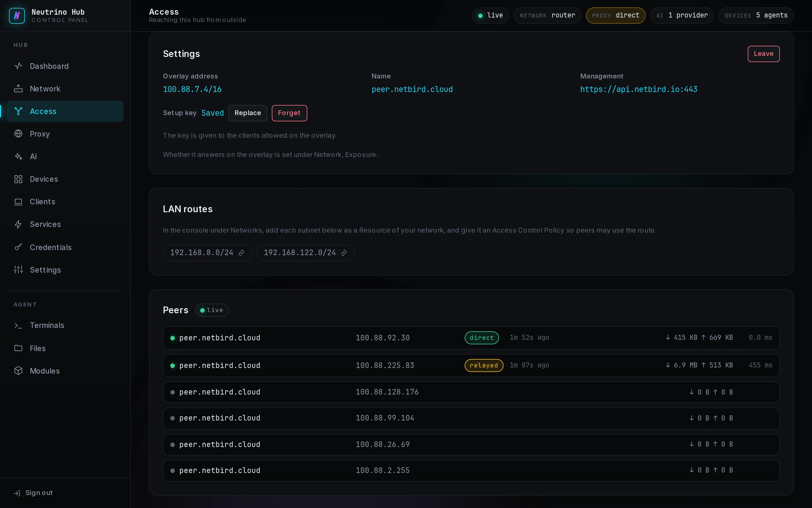Click the Proxy globe icon
Viewport: 812px width, 508px height.
(x=18, y=134)
